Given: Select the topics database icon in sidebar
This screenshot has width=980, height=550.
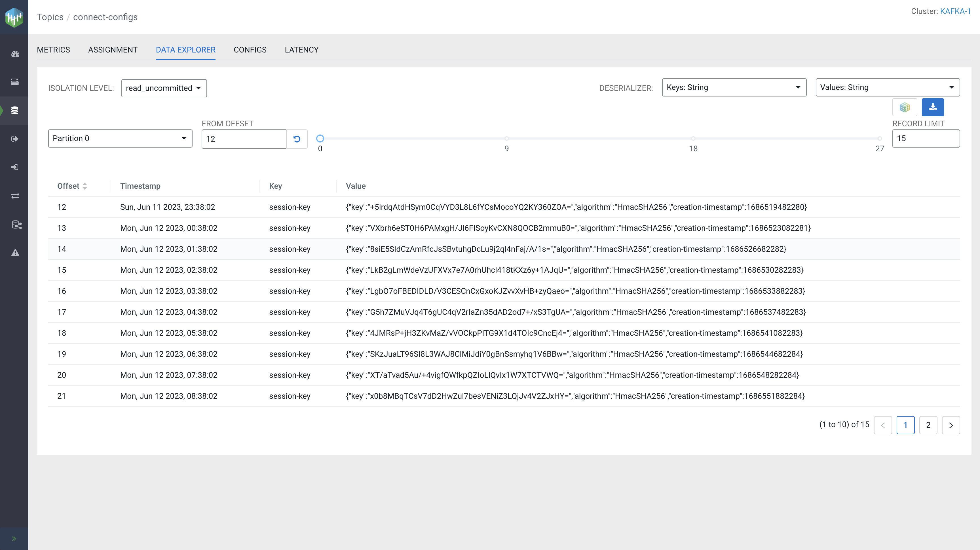Looking at the screenshot, I should (x=15, y=110).
